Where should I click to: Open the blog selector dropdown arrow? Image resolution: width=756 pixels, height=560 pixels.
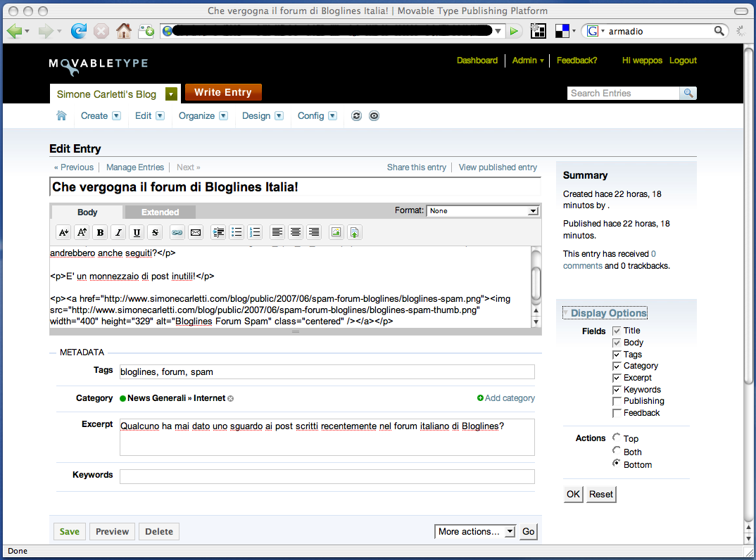point(171,94)
